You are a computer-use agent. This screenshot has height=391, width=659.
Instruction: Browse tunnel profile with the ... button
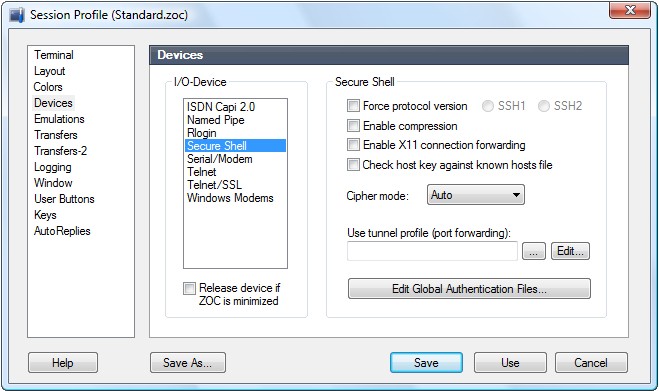(534, 251)
